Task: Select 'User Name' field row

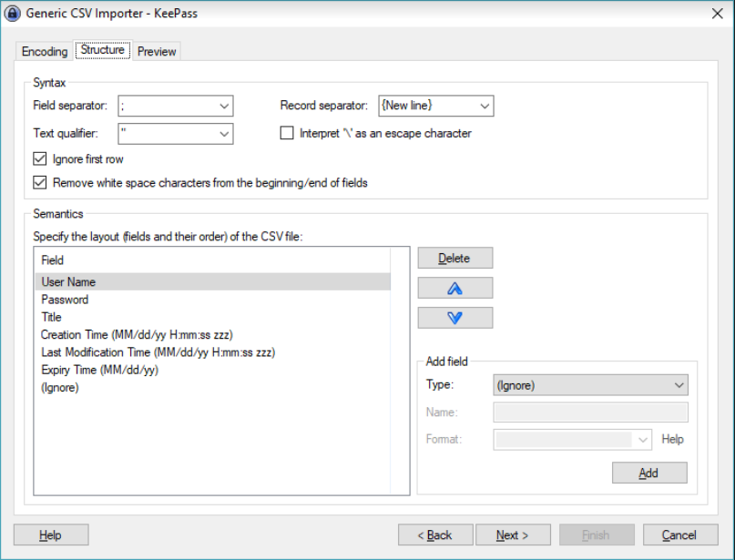Action: click(213, 281)
